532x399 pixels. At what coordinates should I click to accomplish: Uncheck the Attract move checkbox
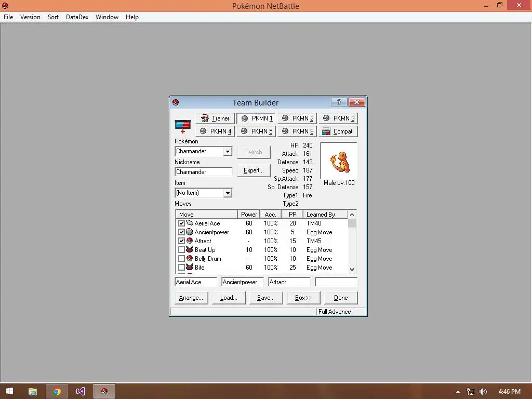pos(181,241)
